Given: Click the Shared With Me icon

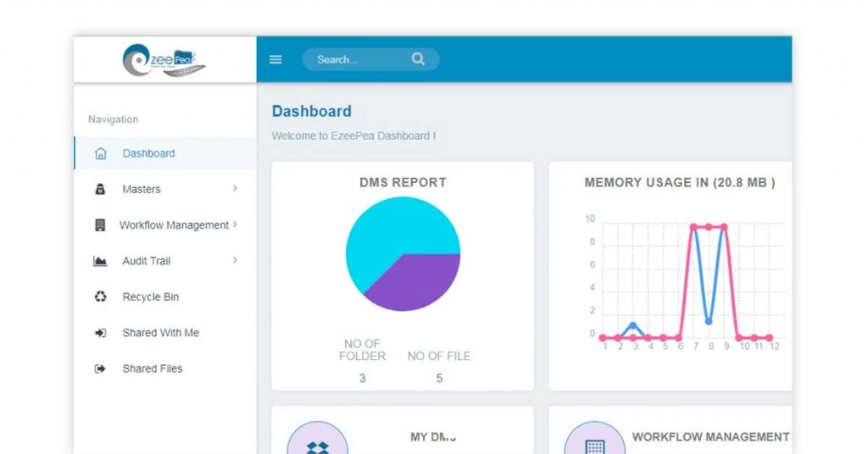Looking at the screenshot, I should click(x=100, y=333).
